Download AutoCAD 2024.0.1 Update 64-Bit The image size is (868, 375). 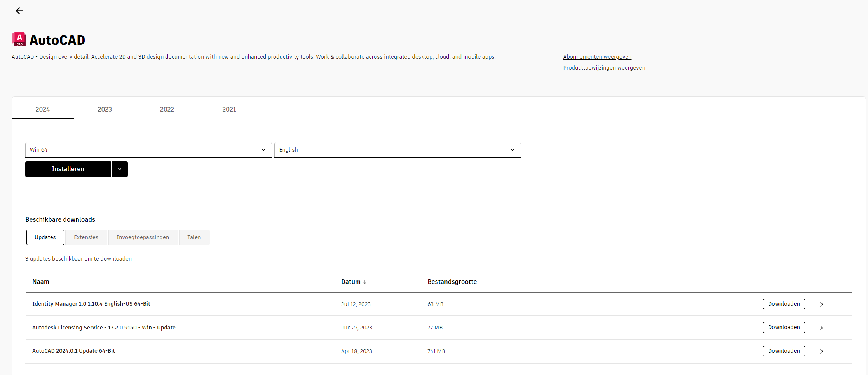pyautogui.click(x=784, y=351)
